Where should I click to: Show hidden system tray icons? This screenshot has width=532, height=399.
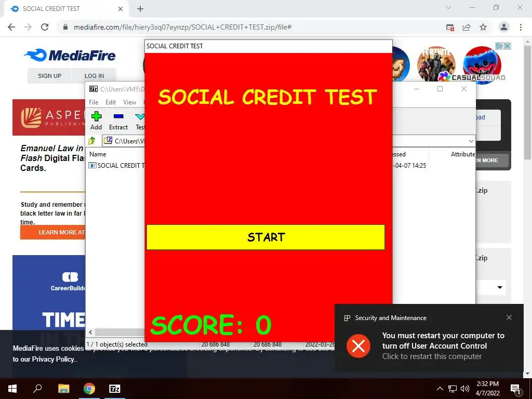[440, 389]
